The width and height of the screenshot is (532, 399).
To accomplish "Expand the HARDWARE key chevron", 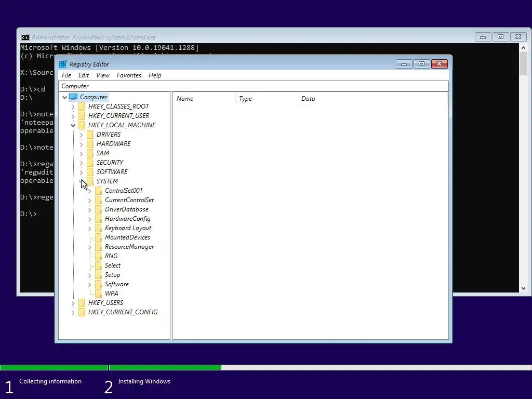I will point(82,144).
